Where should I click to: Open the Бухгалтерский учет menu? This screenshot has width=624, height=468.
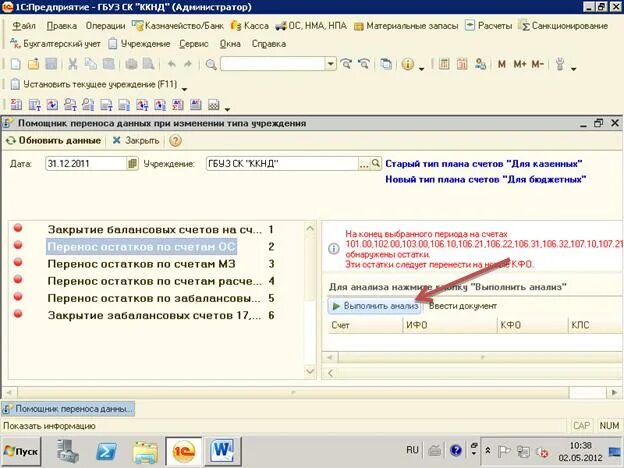click(x=55, y=44)
